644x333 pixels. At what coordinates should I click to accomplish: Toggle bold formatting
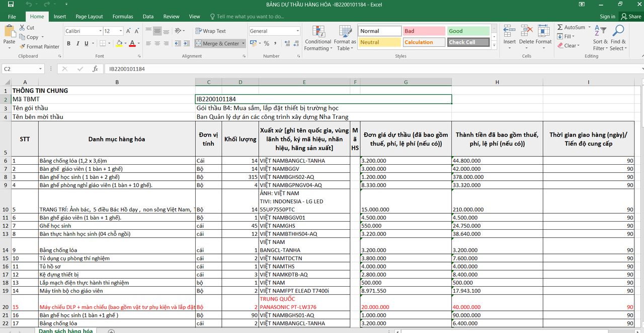[69, 44]
